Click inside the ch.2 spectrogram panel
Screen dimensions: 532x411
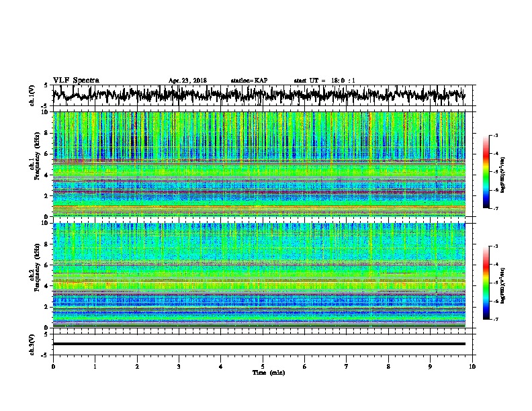(x=259, y=275)
